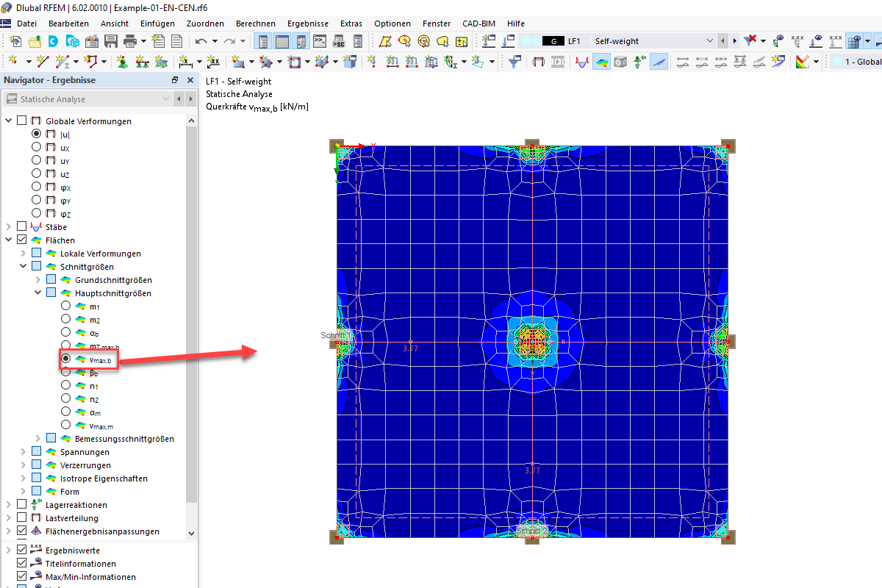
Task: Toggle the Navigator panel toolbar icon
Action: pyautogui.click(x=263, y=41)
